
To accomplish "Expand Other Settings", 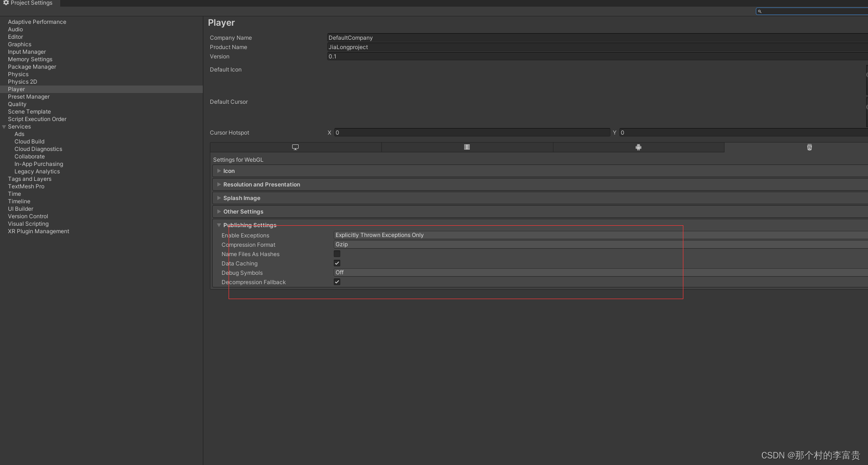I will (x=219, y=211).
